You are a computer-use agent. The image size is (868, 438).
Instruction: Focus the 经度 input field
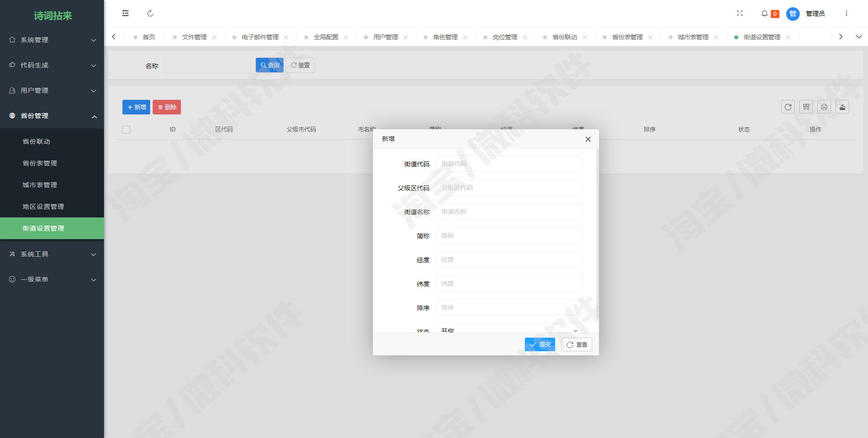pos(509,259)
